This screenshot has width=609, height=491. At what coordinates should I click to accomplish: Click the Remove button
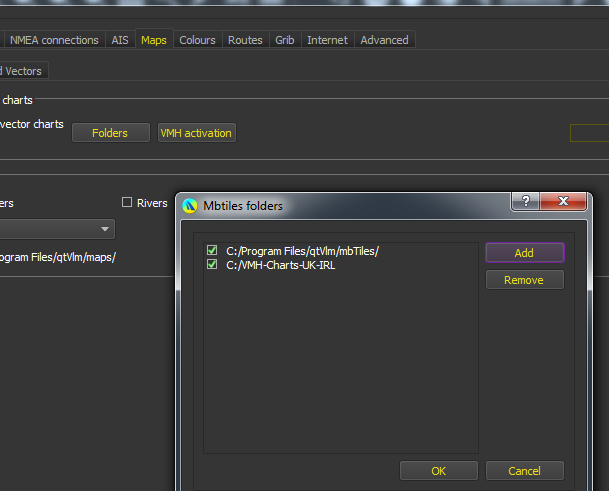click(524, 280)
